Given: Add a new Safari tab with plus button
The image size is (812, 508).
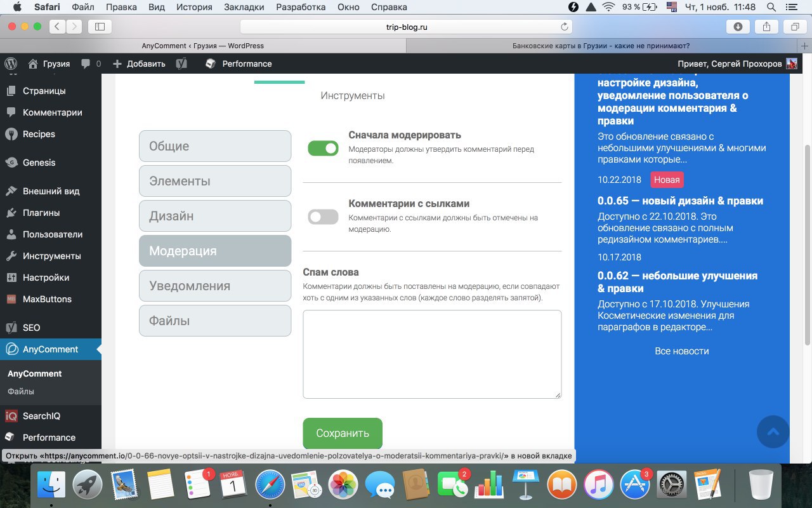Looking at the screenshot, I should [805, 46].
